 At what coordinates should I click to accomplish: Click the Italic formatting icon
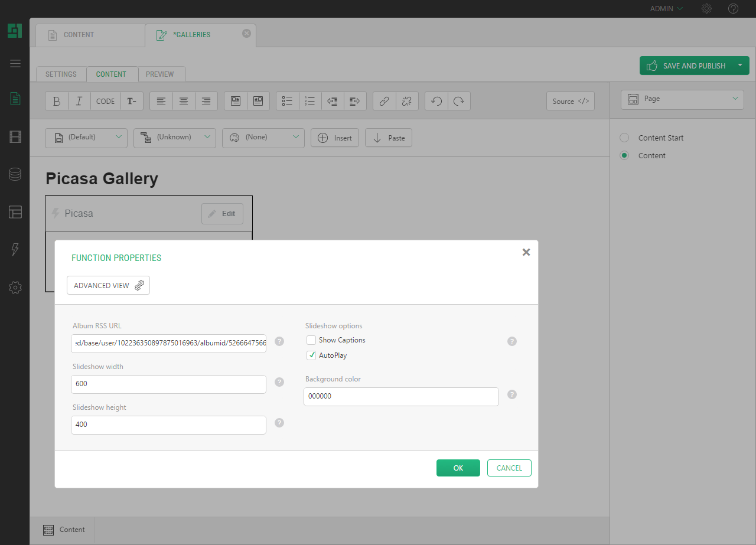[x=79, y=101]
